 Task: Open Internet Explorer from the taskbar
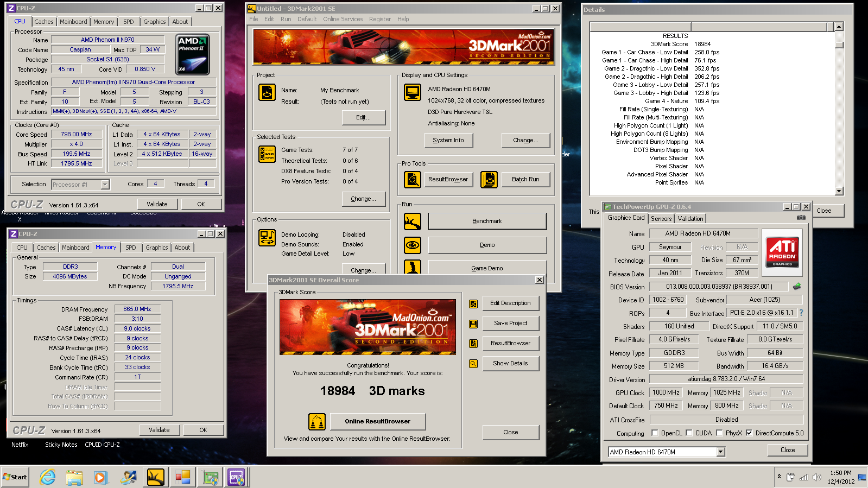click(48, 477)
